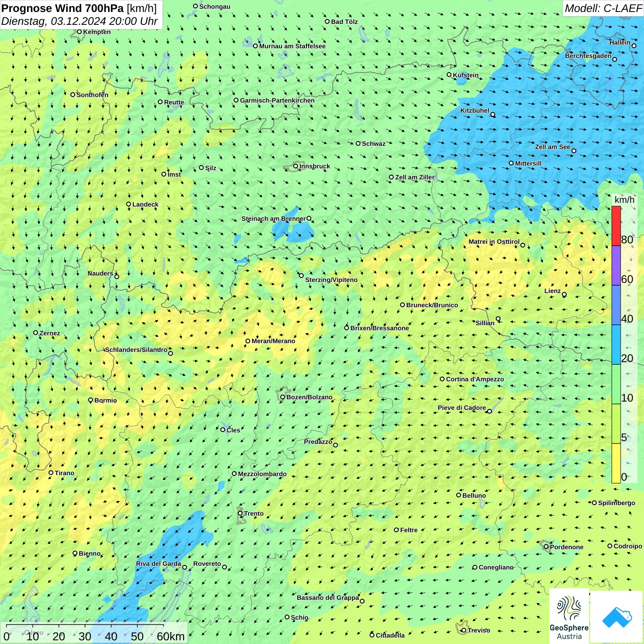Viewport: 644px width, 644px height.
Task: Click the 'Kitzbühel' label
Action: pos(475,110)
